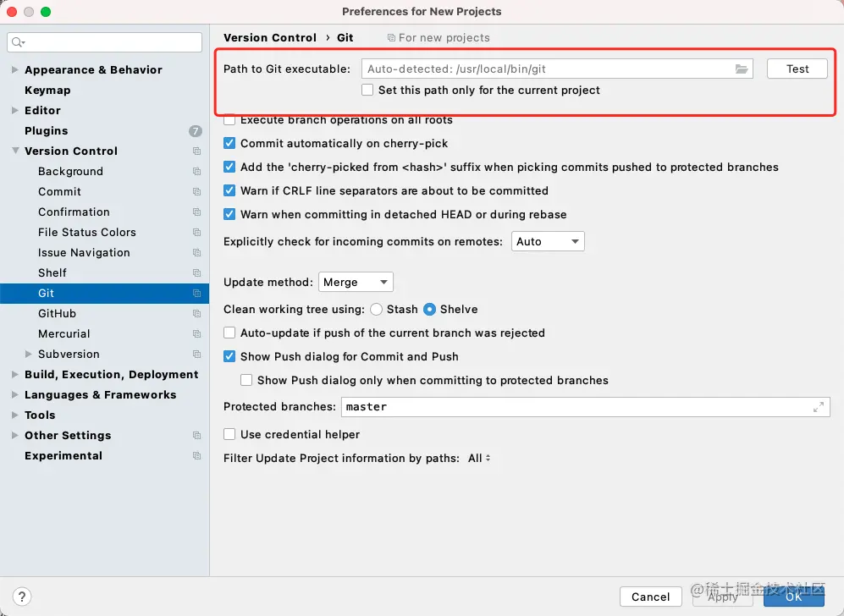Click project-level icon next to GitHub item
Screen dimensions: 844x616
pyautogui.click(x=196, y=314)
